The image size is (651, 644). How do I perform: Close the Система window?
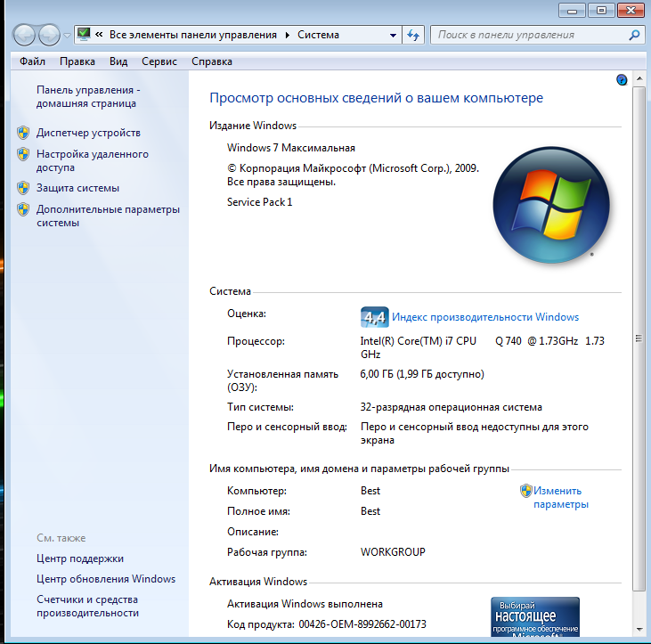point(631,11)
